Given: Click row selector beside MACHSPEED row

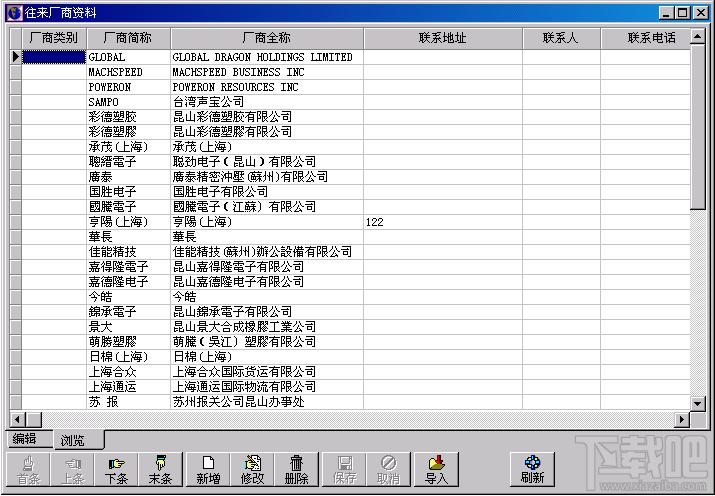Looking at the screenshot, I should pyautogui.click(x=16, y=72).
